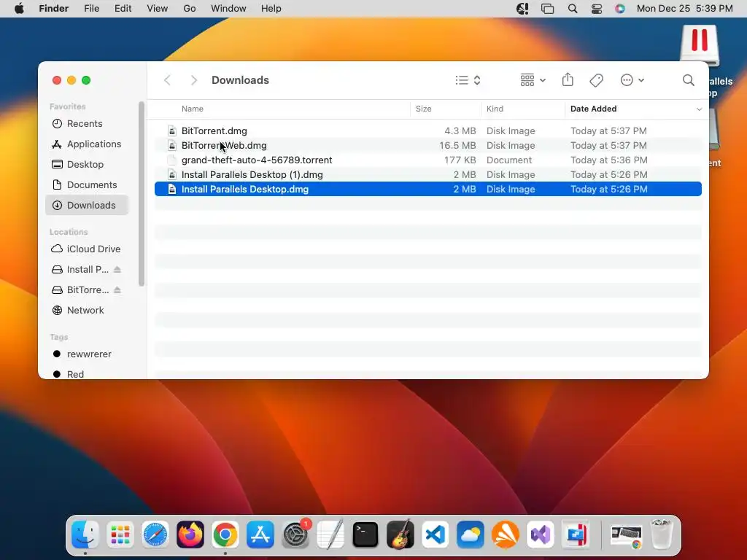Screen dimensions: 747x560
Task: Select the Red tag in sidebar
Action: click(88, 374)
